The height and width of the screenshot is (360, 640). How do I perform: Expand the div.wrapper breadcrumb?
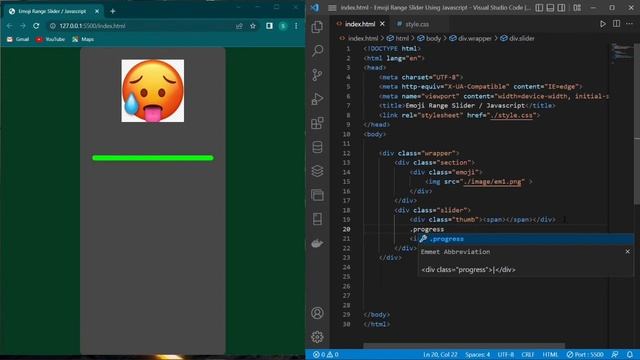point(471,38)
